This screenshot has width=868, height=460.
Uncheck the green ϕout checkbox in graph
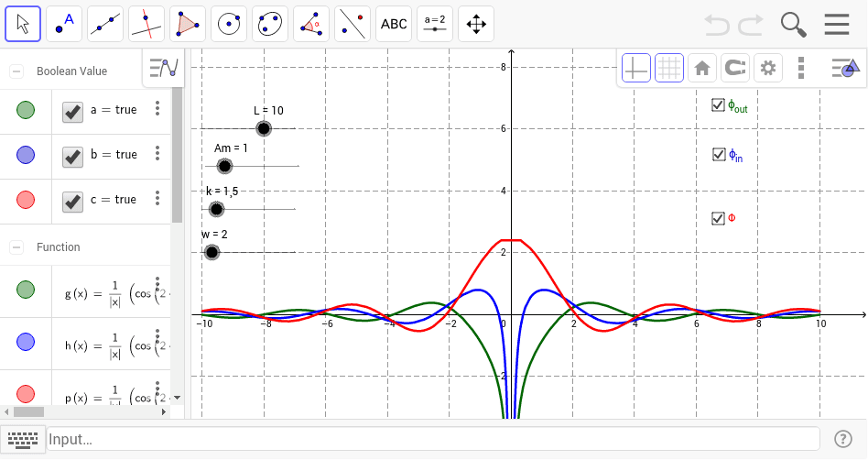[x=718, y=104]
